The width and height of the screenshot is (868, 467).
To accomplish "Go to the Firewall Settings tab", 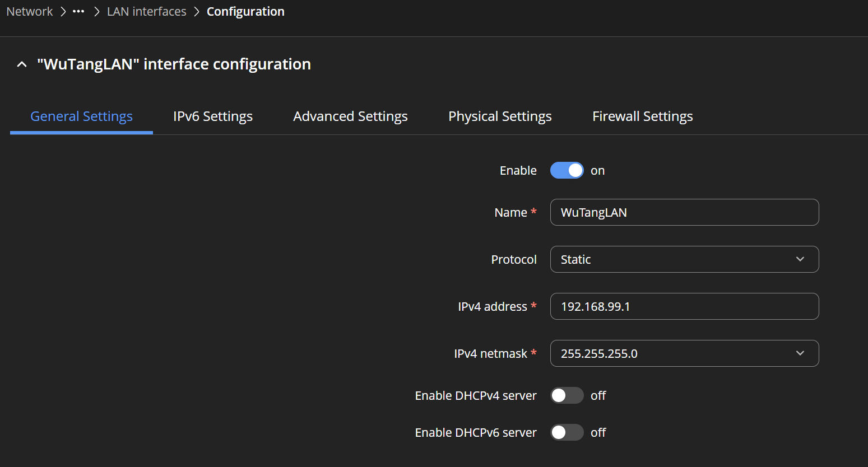I will [643, 116].
